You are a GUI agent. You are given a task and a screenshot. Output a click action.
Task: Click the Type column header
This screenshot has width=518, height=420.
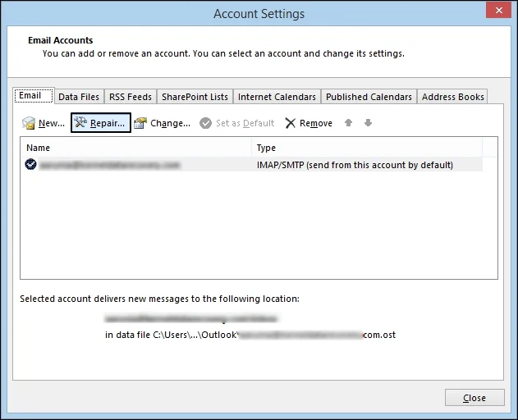click(367, 148)
